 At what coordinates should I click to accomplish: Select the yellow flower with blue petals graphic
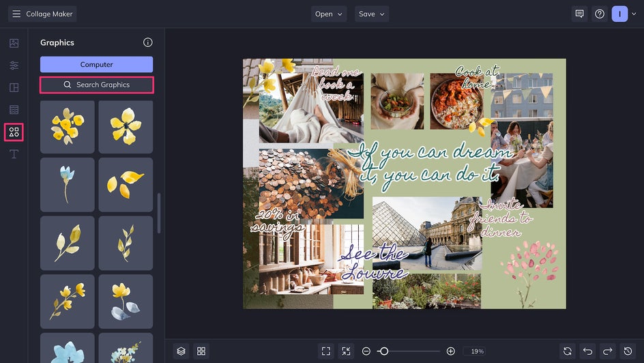coord(126,302)
